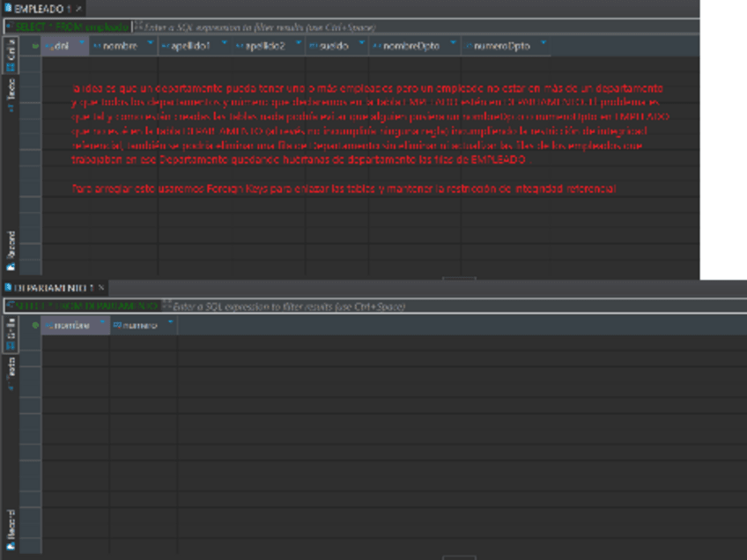Click the row-selector corner icon in EMPLEADO grid
This screenshot has height=560, width=747.
[33, 45]
